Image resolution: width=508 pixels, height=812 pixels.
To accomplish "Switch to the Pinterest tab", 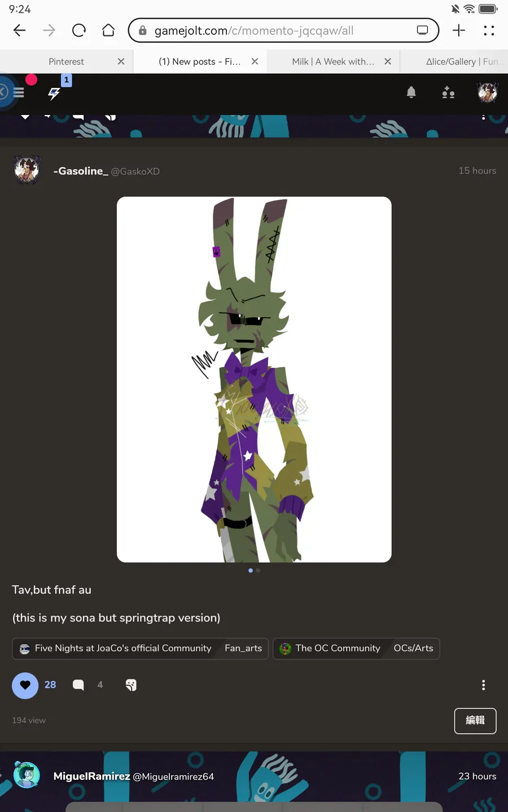I will point(66,61).
